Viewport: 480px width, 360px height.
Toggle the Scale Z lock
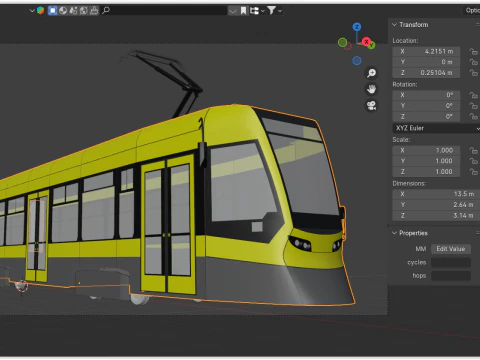[x=474, y=172]
